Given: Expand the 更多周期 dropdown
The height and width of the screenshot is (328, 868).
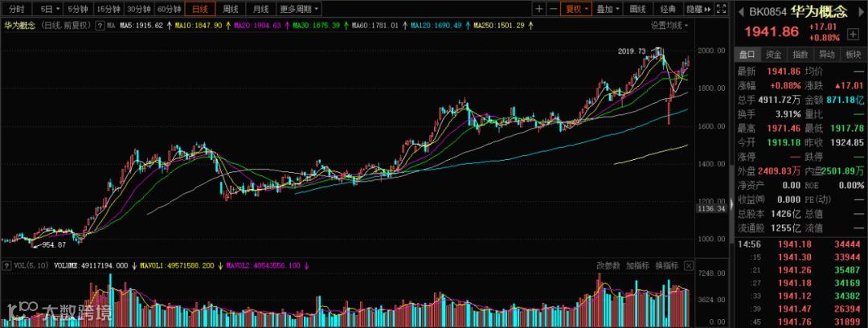Looking at the screenshot, I should [x=300, y=9].
